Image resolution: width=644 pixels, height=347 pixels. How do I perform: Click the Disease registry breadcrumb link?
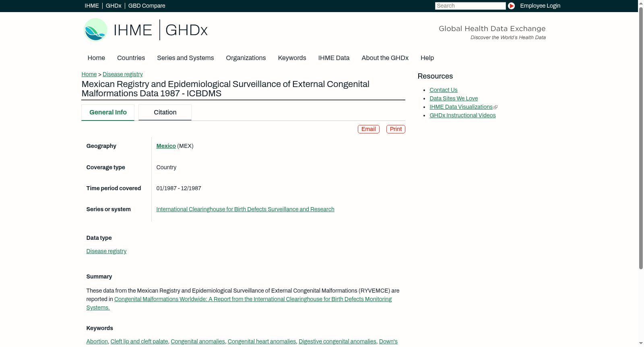123,74
